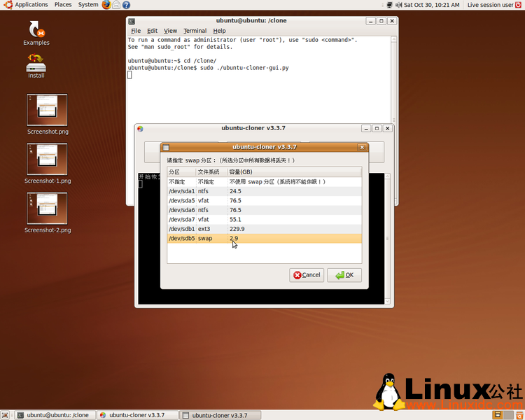The height and width of the screenshot is (420, 525).
Task: Open the terminal Edit menu
Action: (153, 31)
